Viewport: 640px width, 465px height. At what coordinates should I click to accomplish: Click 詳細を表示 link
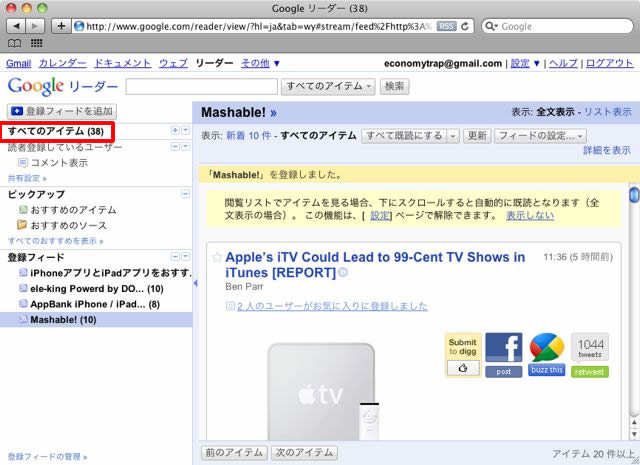click(x=607, y=150)
